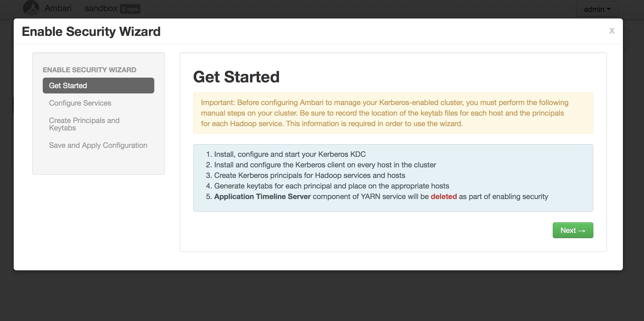This screenshot has width=644, height=321.
Task: Click the 0 ops badge
Action: click(x=130, y=9)
